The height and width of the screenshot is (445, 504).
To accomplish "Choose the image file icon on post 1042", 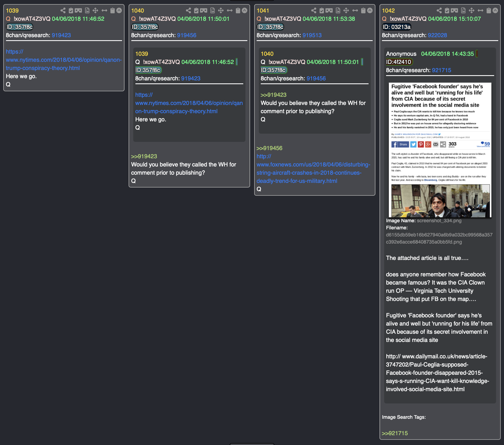I will click(x=464, y=10).
